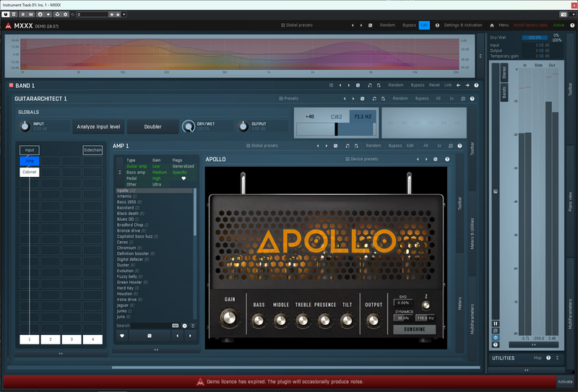The width and height of the screenshot is (578, 392).
Task: Open the Apollo device help icon
Action: (x=447, y=159)
